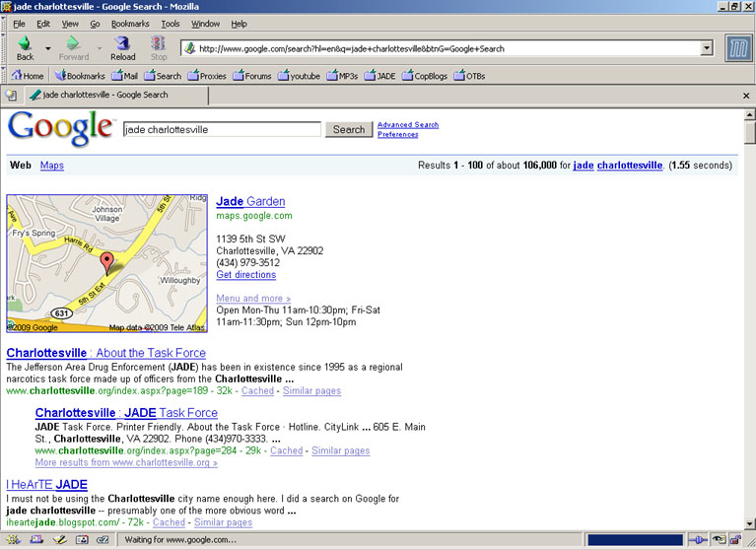
Task: Open the Preferences link
Action: tap(398, 134)
